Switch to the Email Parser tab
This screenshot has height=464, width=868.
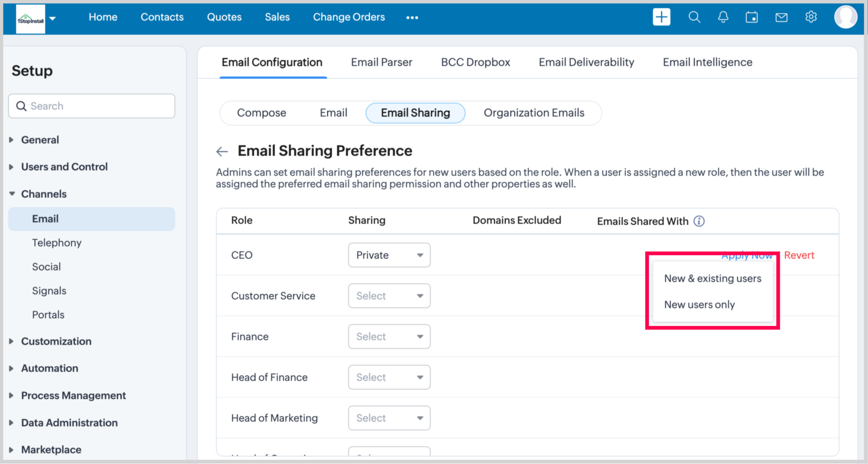(381, 62)
